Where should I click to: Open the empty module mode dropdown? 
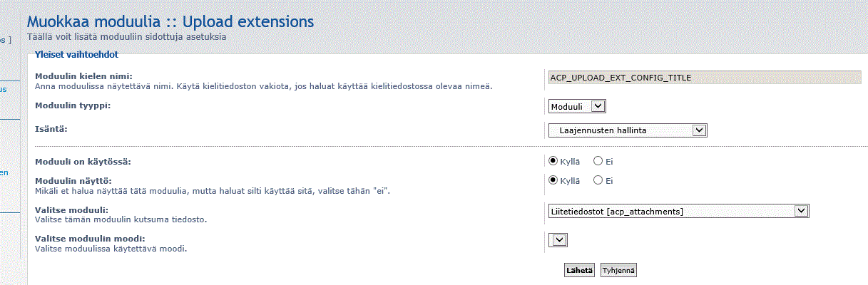(558, 240)
